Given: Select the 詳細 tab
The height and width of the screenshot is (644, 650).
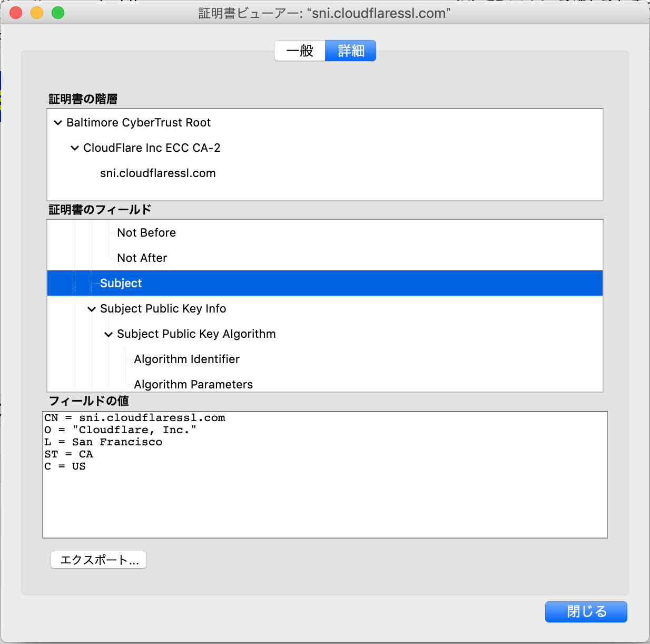Looking at the screenshot, I should pos(351,51).
